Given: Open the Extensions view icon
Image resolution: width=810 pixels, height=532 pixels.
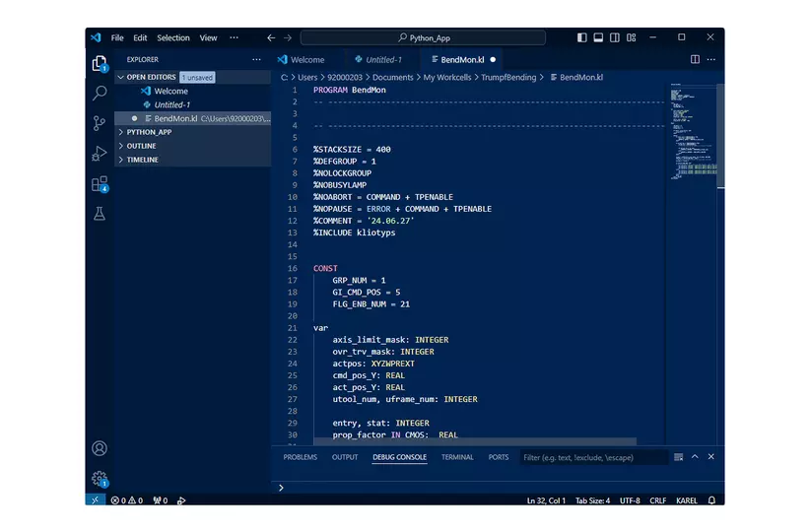Looking at the screenshot, I should (100, 184).
